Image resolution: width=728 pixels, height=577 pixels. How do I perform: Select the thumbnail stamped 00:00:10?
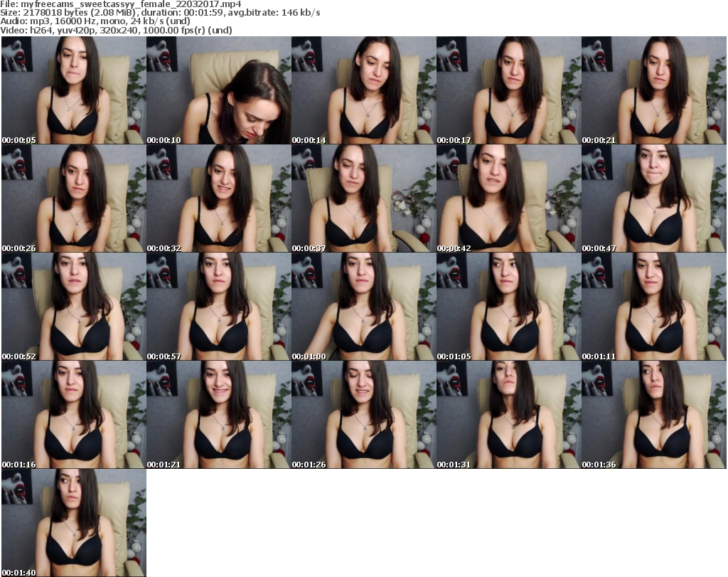(219, 90)
